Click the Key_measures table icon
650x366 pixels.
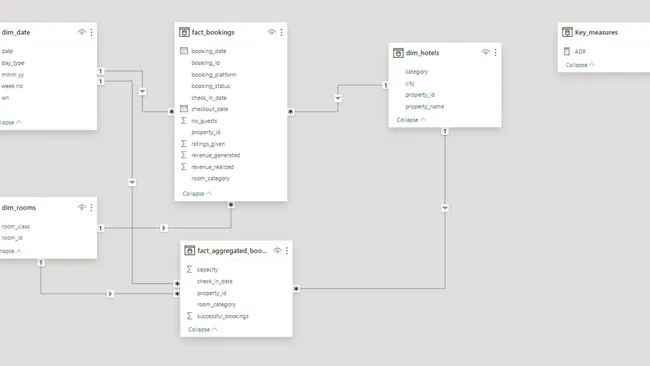(567, 32)
